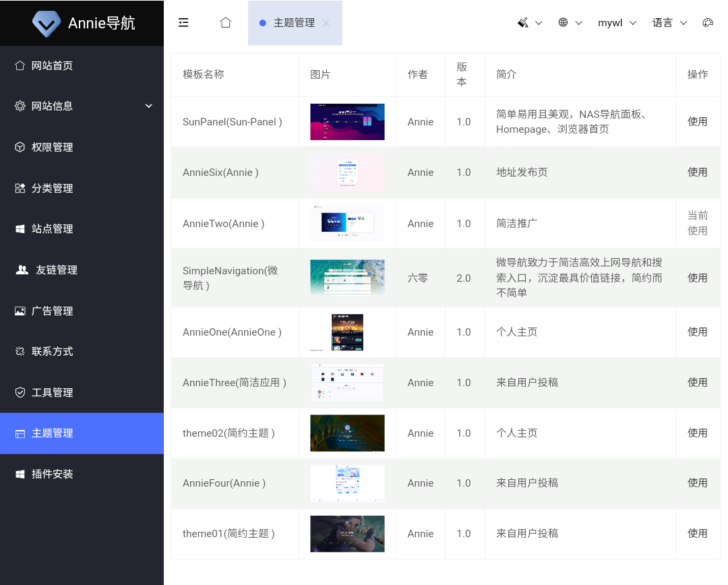Click the AnnieOne theme preview thumbnail

tap(347, 332)
